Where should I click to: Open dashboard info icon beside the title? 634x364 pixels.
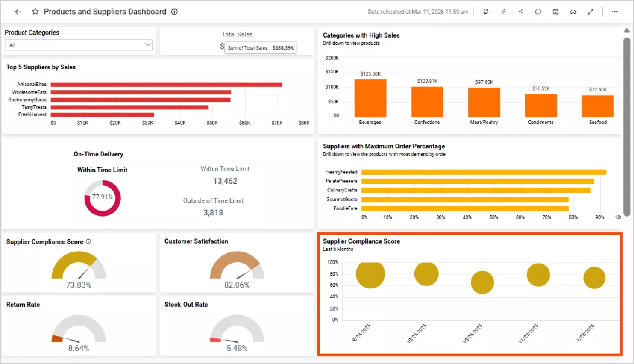174,12
